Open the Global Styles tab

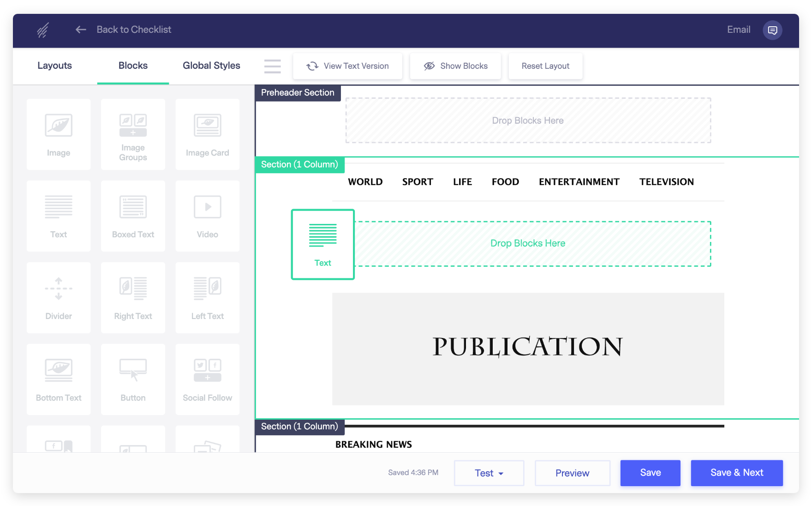(x=211, y=66)
